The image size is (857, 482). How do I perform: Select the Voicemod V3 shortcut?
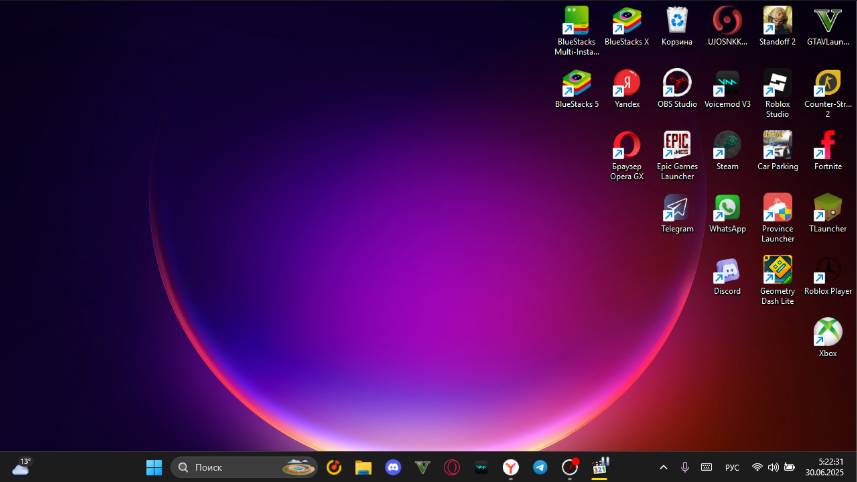point(727,89)
